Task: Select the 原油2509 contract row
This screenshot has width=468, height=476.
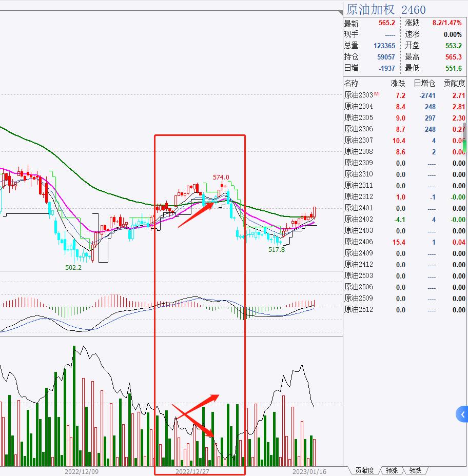Action: click(x=404, y=299)
